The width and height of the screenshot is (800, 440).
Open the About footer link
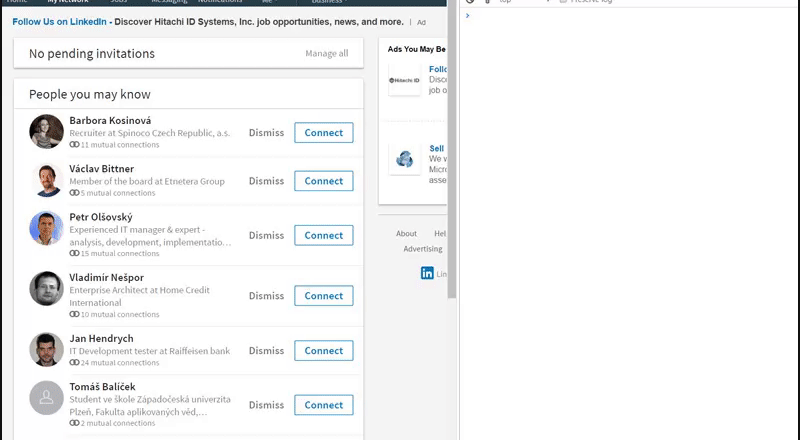coord(406,233)
